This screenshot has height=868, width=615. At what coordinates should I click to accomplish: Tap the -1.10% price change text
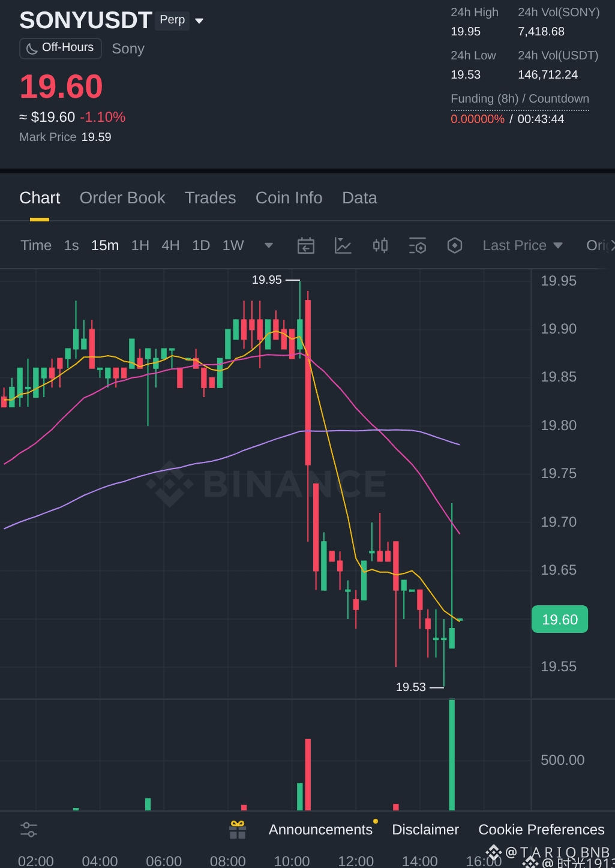(x=103, y=117)
